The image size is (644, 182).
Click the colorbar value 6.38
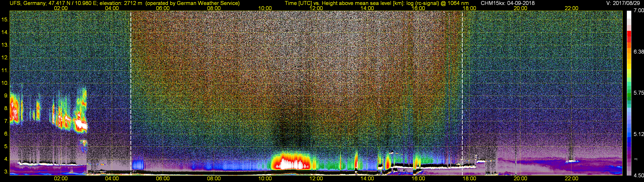638,52
